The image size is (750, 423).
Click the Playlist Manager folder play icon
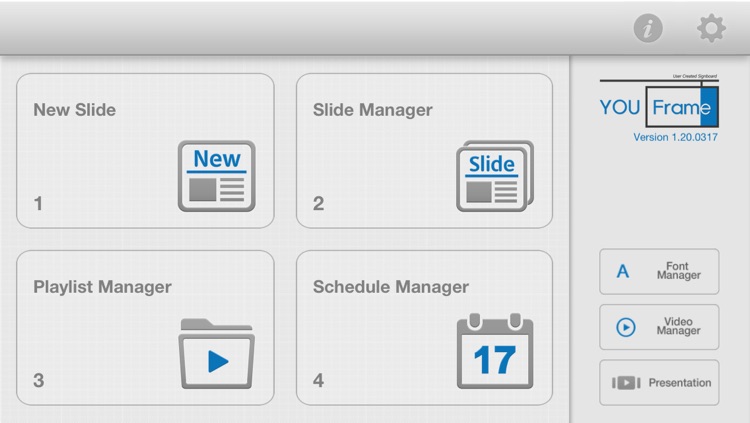pyautogui.click(x=217, y=353)
